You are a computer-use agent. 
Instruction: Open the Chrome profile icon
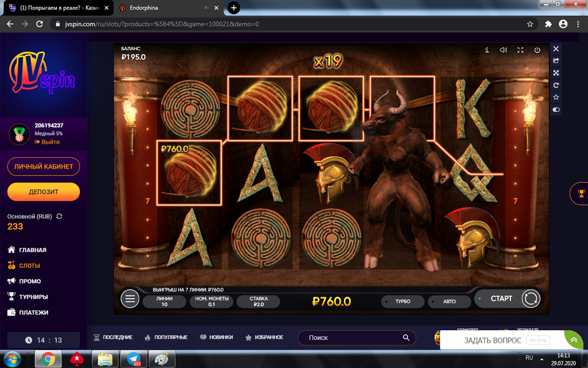[563, 24]
